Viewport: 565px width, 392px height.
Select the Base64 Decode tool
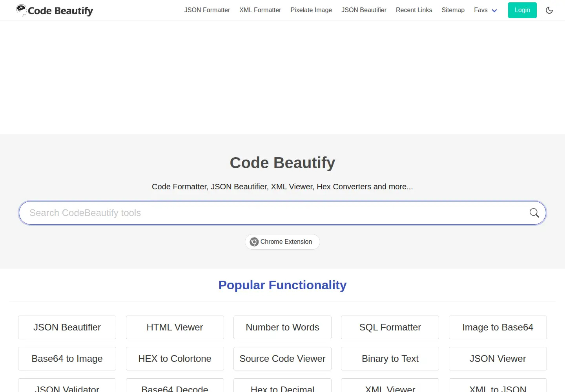175,385
